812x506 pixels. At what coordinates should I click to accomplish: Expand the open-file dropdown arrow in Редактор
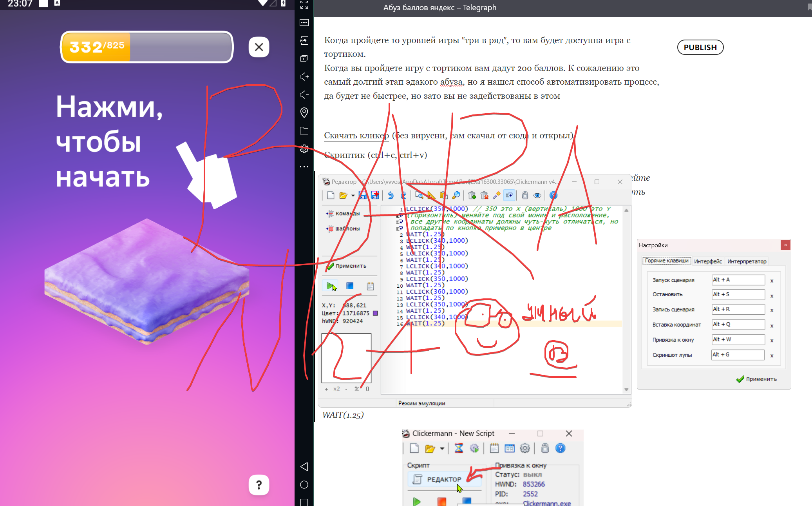click(x=353, y=195)
